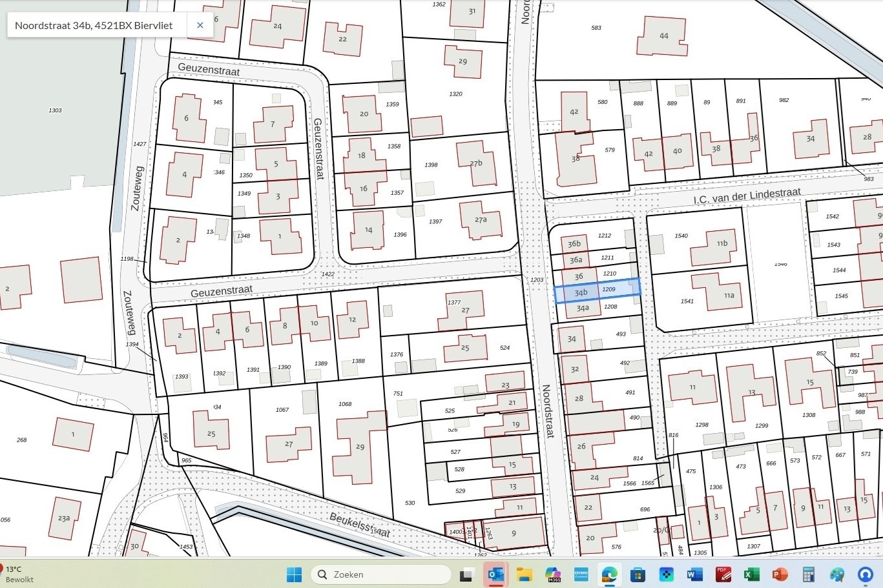Open Microsoft Store from taskbar
Screen dimensions: 883x588
tap(638, 574)
